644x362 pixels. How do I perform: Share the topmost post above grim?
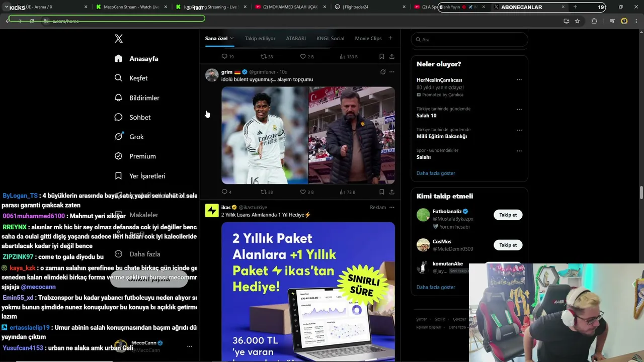[x=392, y=56]
